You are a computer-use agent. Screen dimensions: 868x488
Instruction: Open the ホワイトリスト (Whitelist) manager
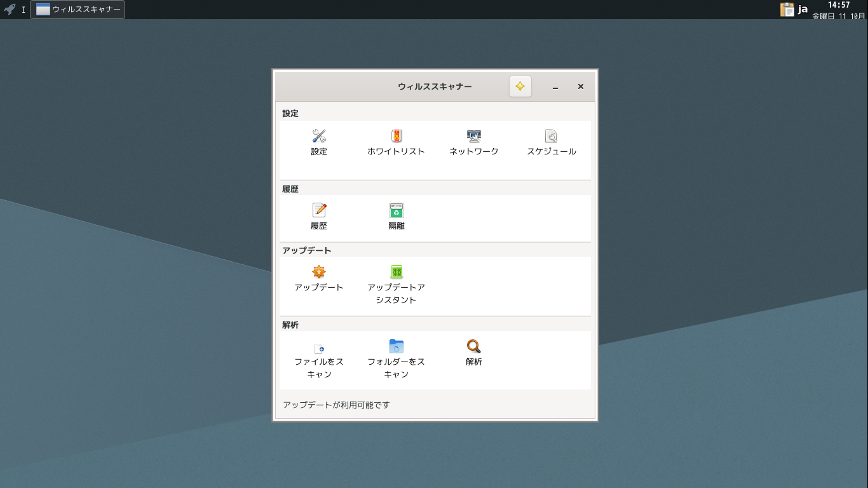396,141
